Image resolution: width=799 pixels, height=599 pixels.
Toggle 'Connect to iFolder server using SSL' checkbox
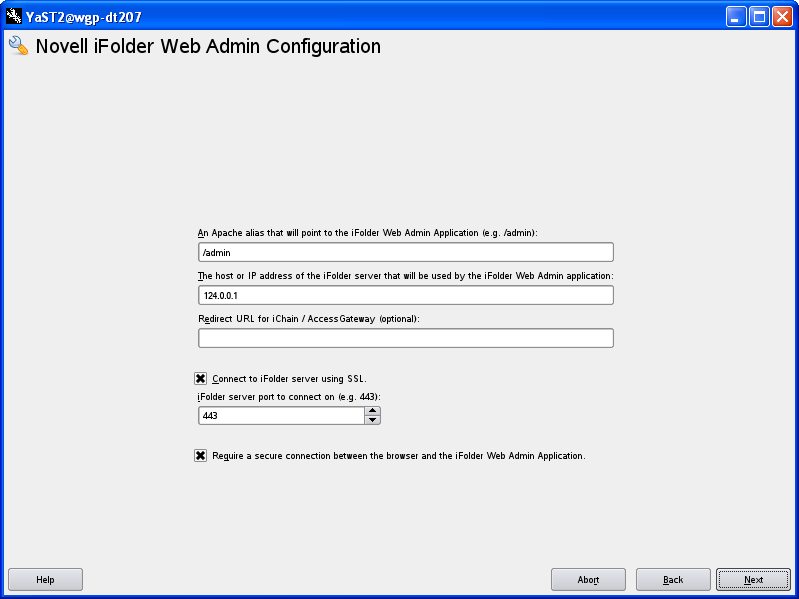pyautogui.click(x=201, y=378)
